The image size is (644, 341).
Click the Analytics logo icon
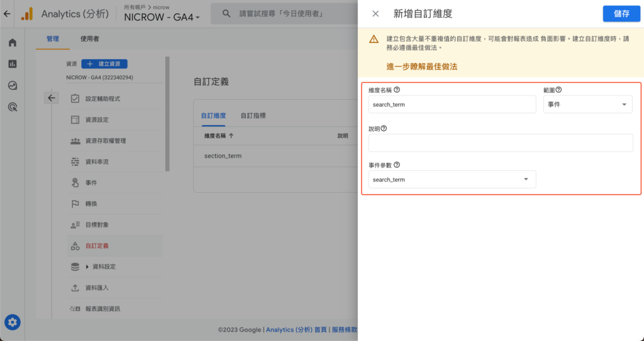[27, 14]
